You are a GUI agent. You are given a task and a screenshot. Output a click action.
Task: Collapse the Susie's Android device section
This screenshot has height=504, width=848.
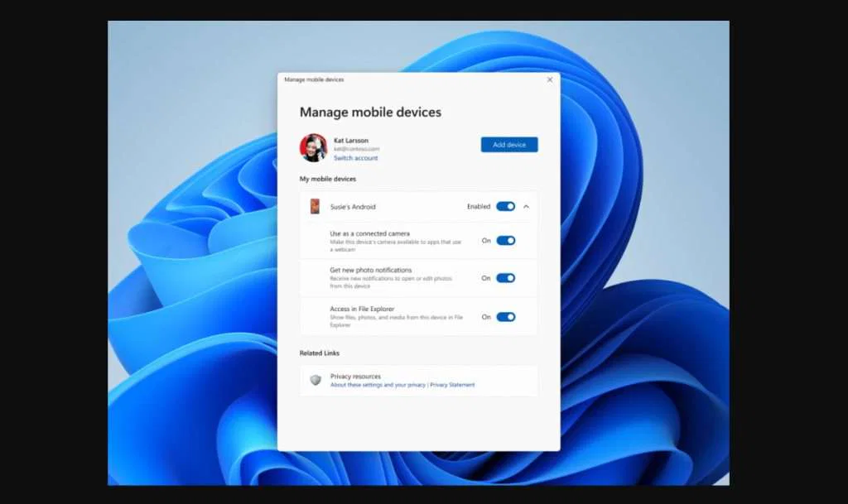pos(525,206)
